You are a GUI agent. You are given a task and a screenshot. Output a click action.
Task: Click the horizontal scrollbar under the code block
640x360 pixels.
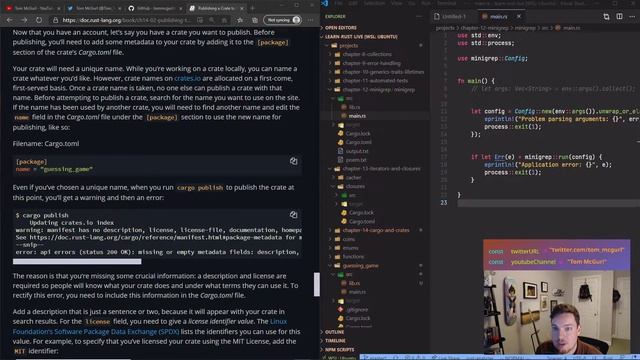[77, 261]
